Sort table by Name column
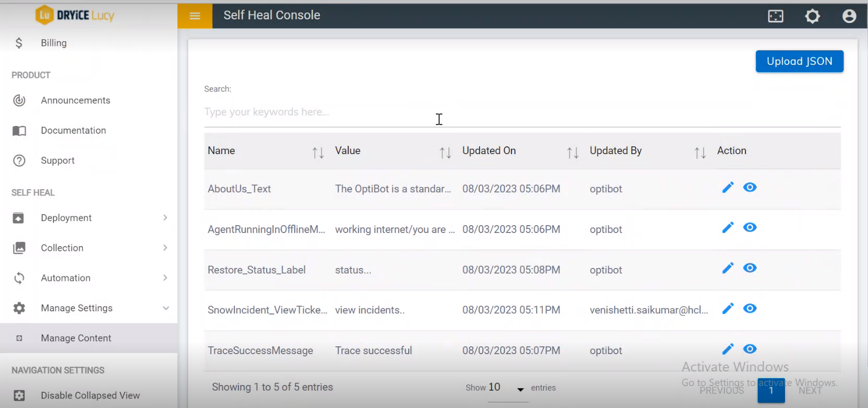Viewport: 868px width, 408px height. click(x=318, y=152)
